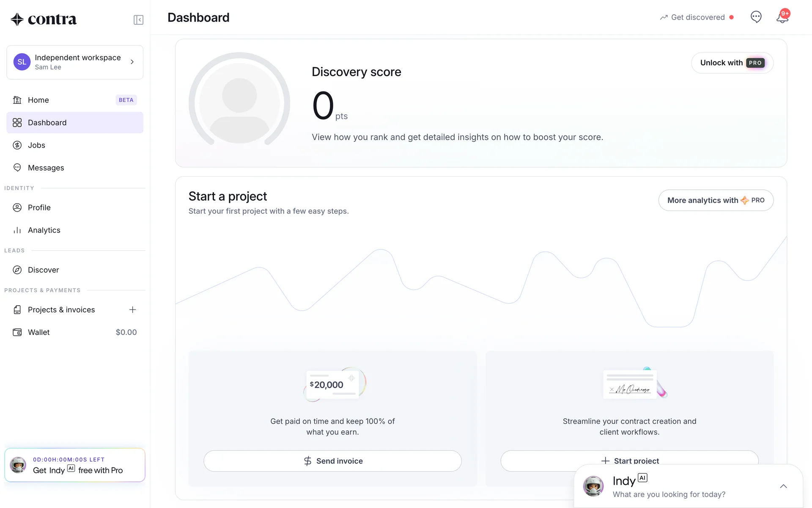812x508 pixels.
Task: Collapse the sidebar panel icon
Action: click(x=138, y=20)
